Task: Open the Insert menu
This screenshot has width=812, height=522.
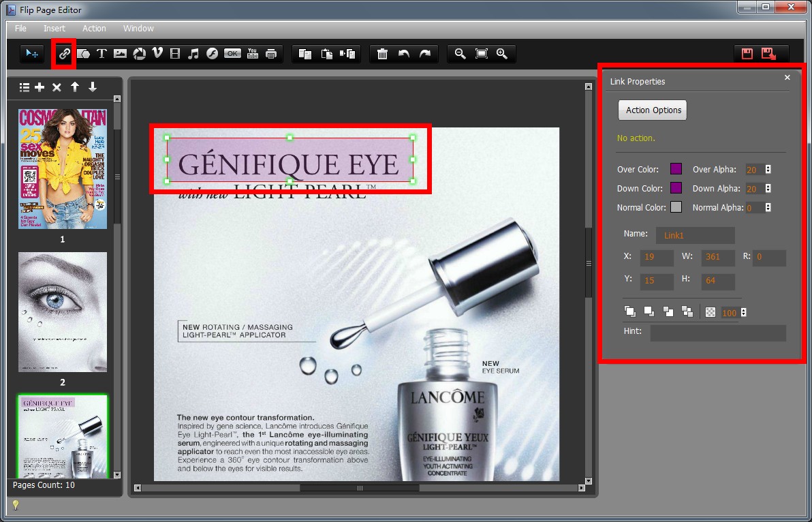Action: coord(54,29)
